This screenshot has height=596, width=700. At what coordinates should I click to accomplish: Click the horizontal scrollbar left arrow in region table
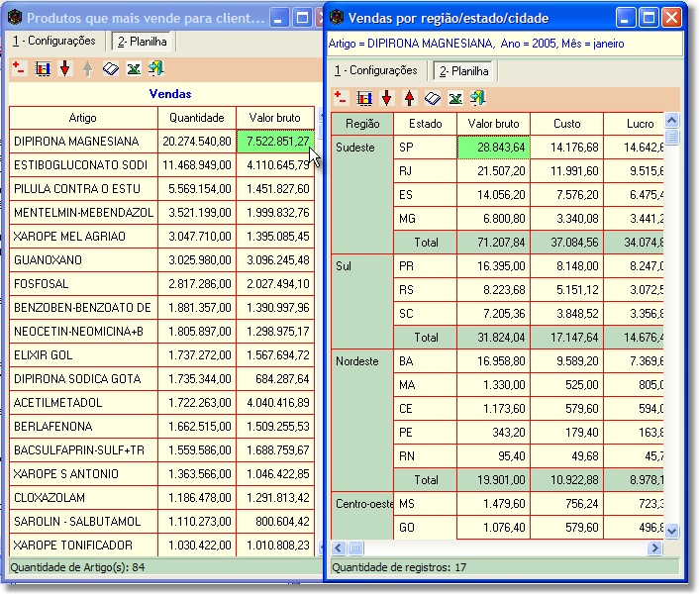pos(339,547)
